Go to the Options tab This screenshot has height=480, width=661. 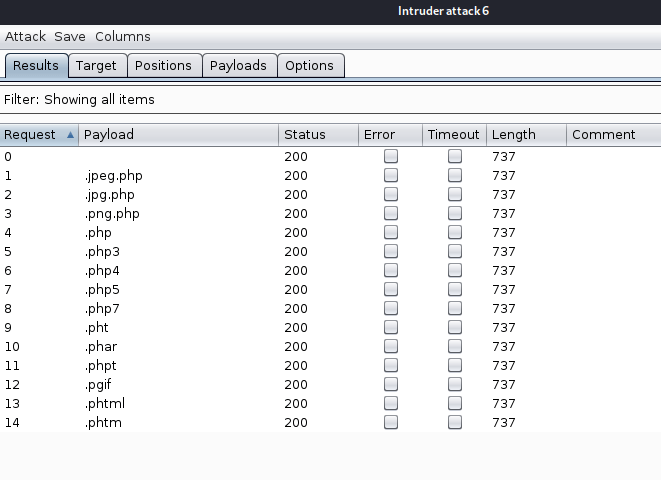(x=310, y=66)
